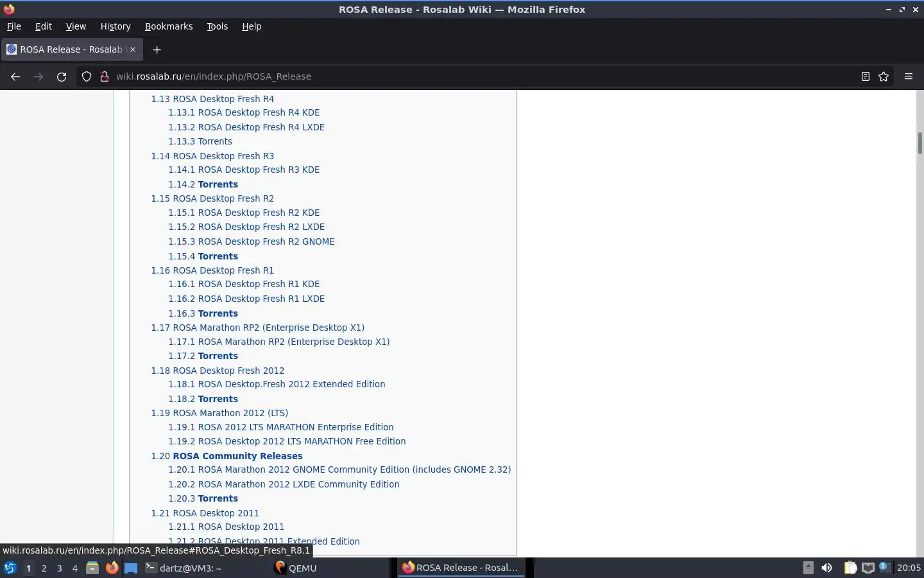Open 1.17.2 Torrents entry

click(203, 356)
